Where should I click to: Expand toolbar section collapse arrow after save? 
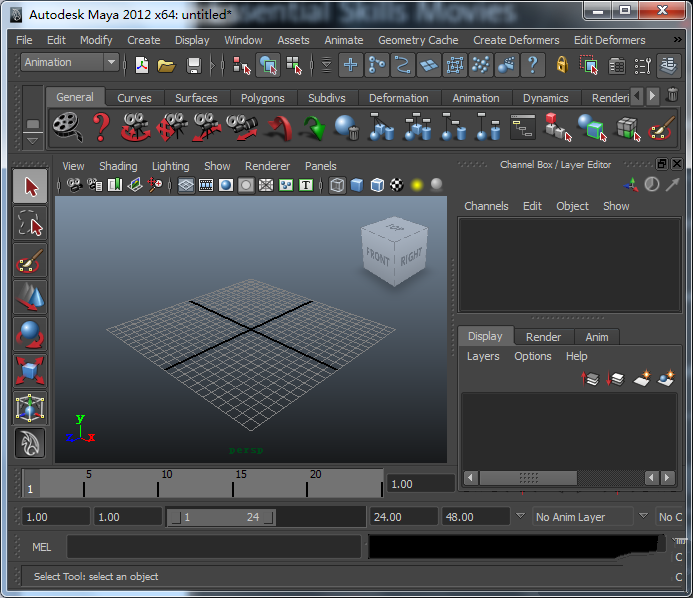(x=213, y=65)
